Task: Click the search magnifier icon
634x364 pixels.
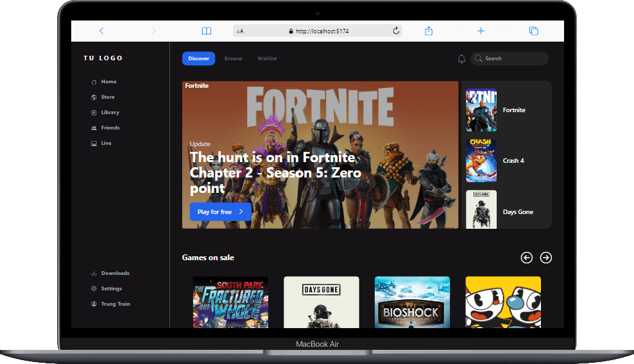Action: [478, 58]
